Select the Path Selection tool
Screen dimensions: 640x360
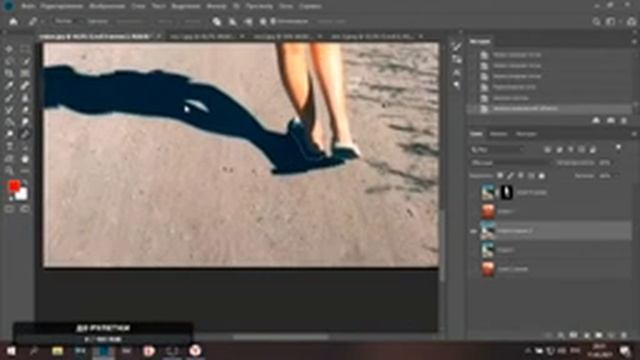click(x=25, y=147)
